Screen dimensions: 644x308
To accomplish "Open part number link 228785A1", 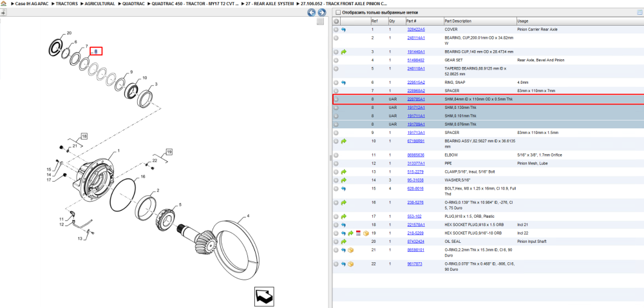I will [x=415, y=99].
